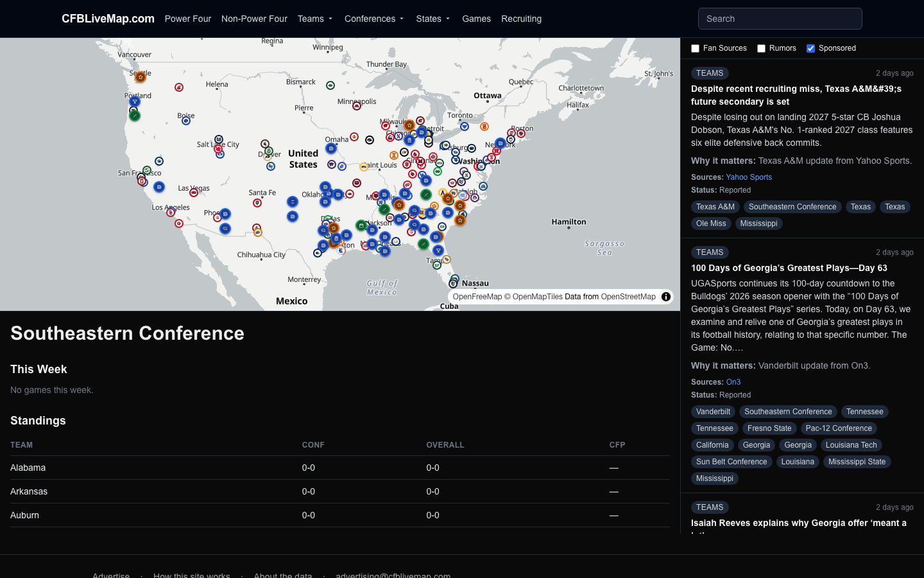This screenshot has height=578, width=924.
Task: Click the orange star marker at Seattle
Action: point(141,77)
